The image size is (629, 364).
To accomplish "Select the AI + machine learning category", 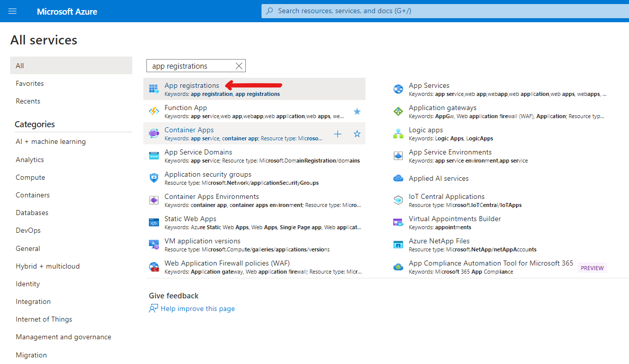I will coord(50,141).
